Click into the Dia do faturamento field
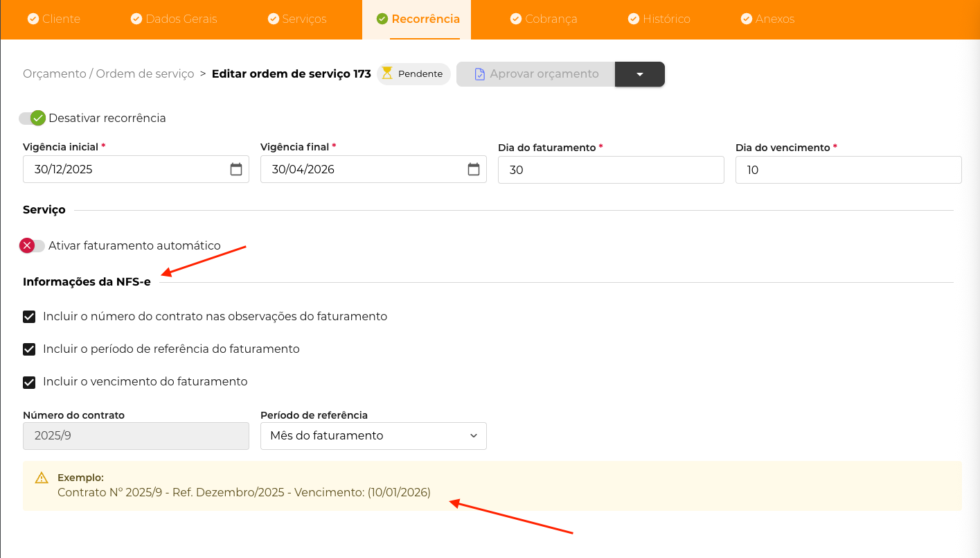The height and width of the screenshot is (558, 980). pos(610,170)
